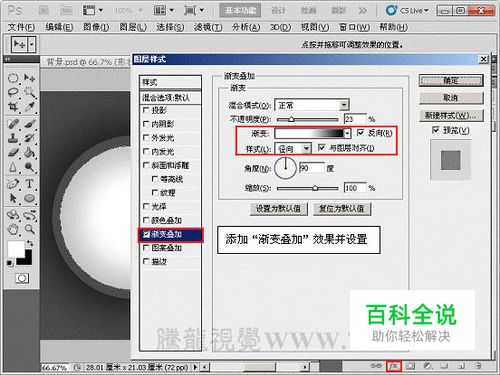The width and height of the screenshot is (500, 375).
Task: Select the Clone Stamp tool
Action: (x=13, y=138)
